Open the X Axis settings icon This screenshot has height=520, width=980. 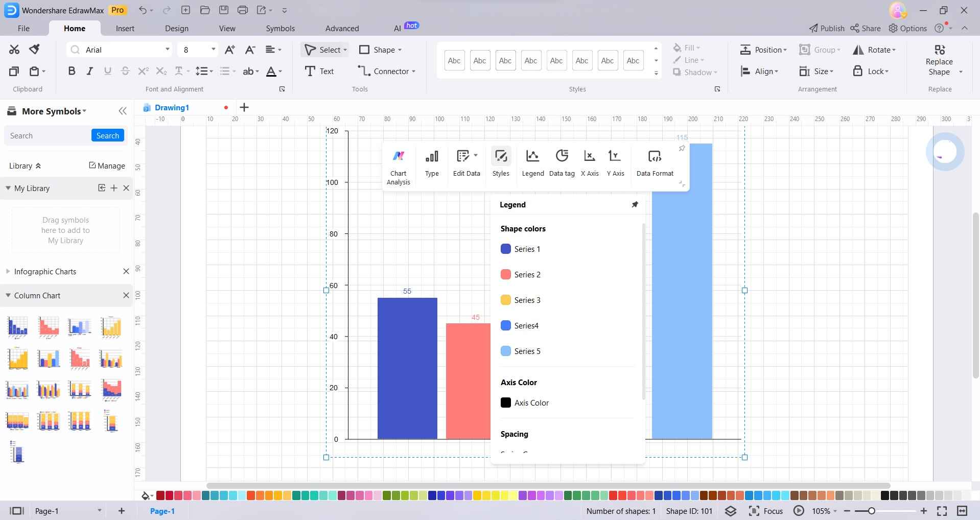pos(589,162)
